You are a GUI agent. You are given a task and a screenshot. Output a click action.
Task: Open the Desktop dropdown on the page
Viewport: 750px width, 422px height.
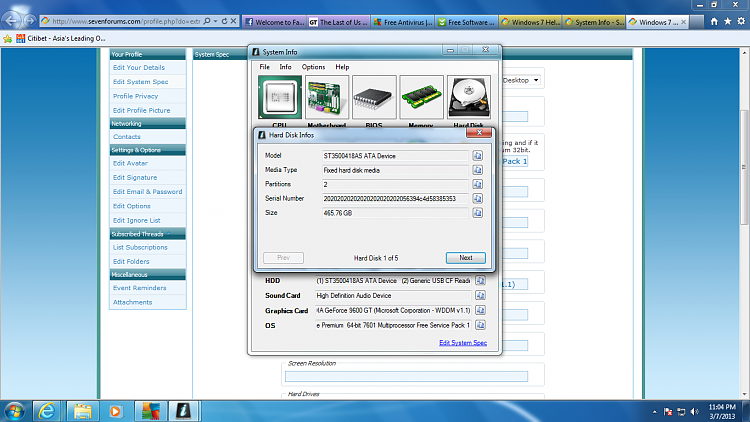(x=521, y=80)
